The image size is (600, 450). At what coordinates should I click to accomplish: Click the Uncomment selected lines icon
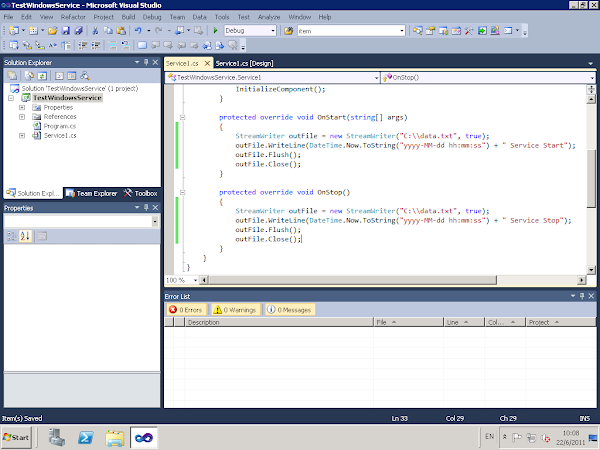(x=125, y=46)
